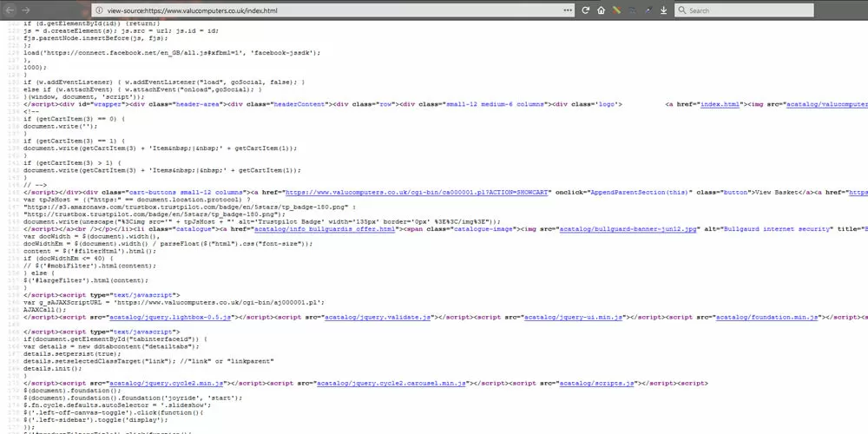868x434 pixels.
Task: Reload the view-source page
Action: 586,10
